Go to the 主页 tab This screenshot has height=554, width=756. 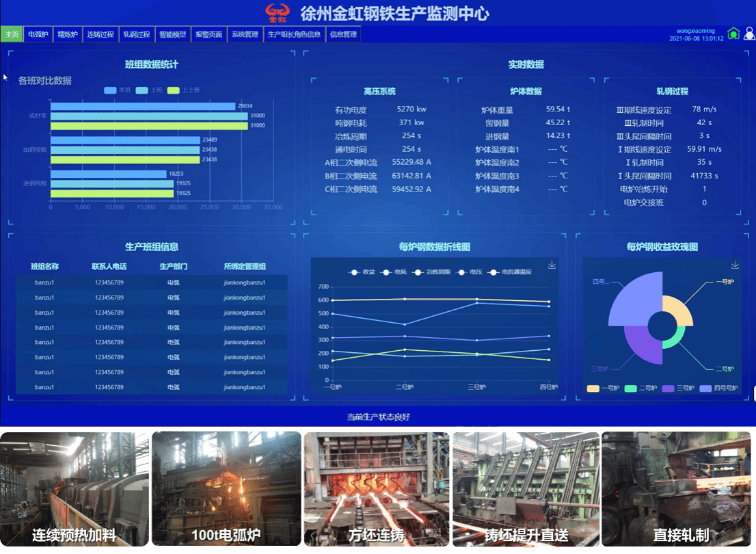(12, 34)
